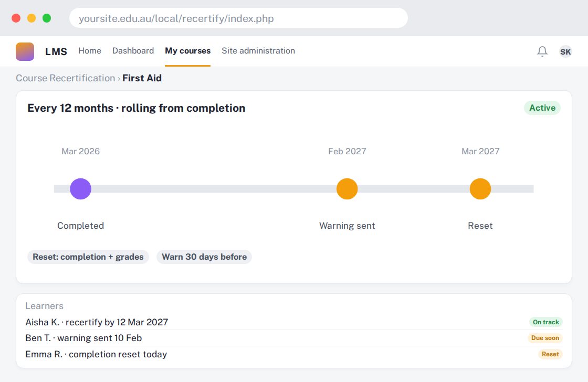Select the purple Completed timeline marker
Image resolution: width=588 pixels, height=382 pixels.
[x=81, y=188]
